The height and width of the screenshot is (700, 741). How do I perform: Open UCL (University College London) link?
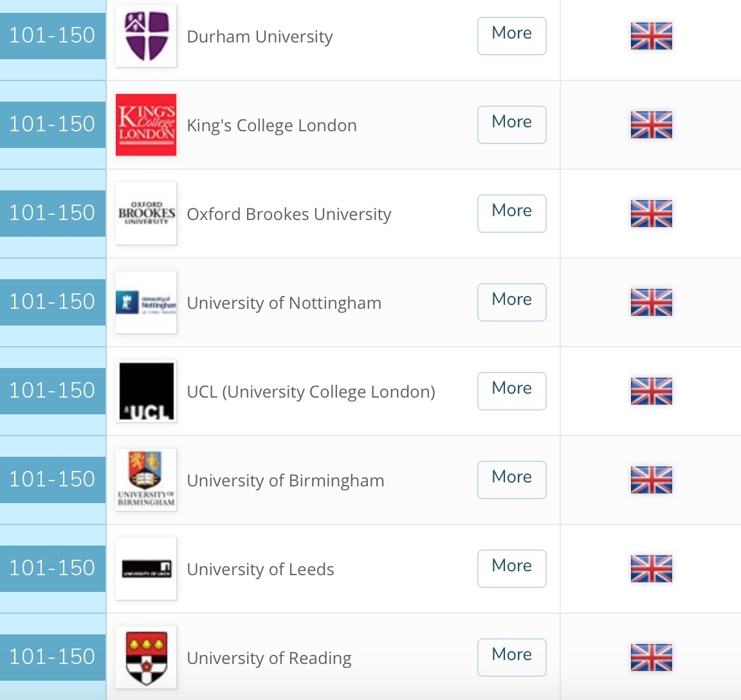click(311, 392)
